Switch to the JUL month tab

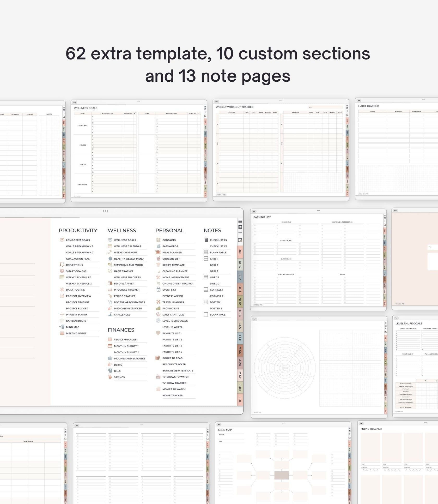[x=240, y=252]
